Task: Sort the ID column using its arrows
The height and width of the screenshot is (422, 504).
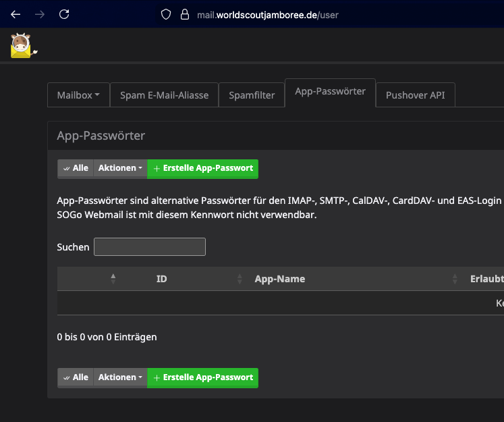Action: [240, 279]
